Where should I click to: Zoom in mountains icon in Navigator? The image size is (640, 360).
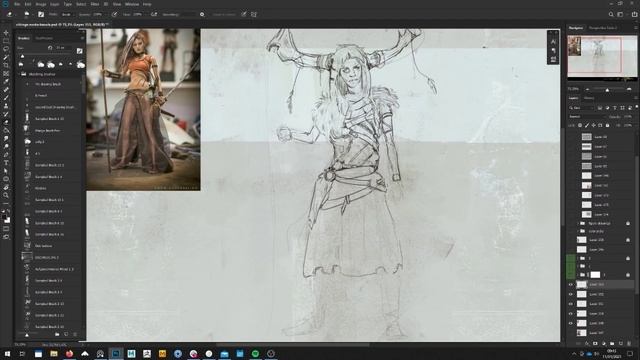[629, 89]
